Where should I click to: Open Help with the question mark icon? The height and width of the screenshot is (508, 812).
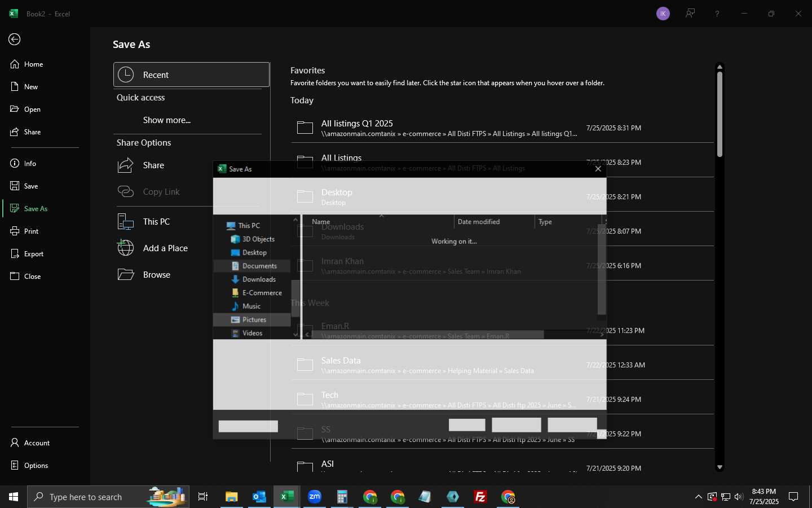tap(717, 14)
